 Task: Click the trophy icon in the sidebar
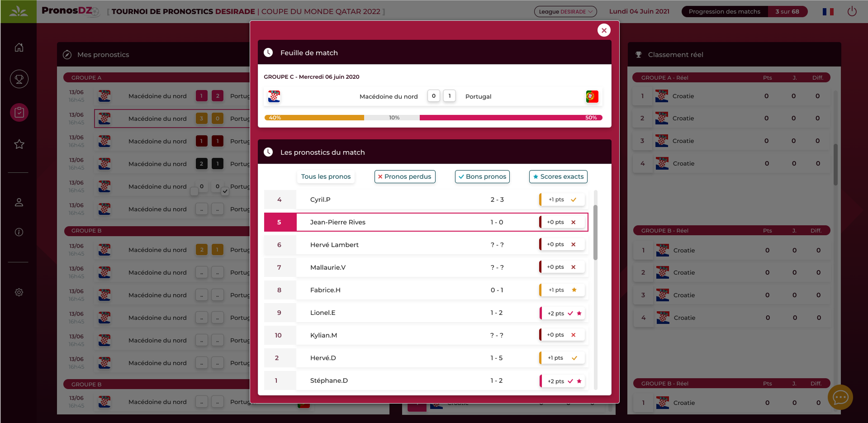[x=19, y=79]
